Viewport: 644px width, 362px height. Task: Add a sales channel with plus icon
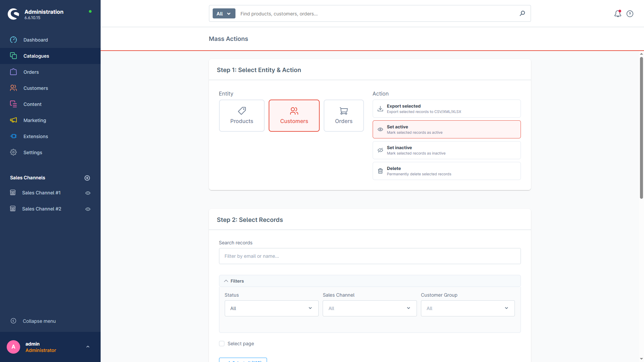tap(87, 178)
